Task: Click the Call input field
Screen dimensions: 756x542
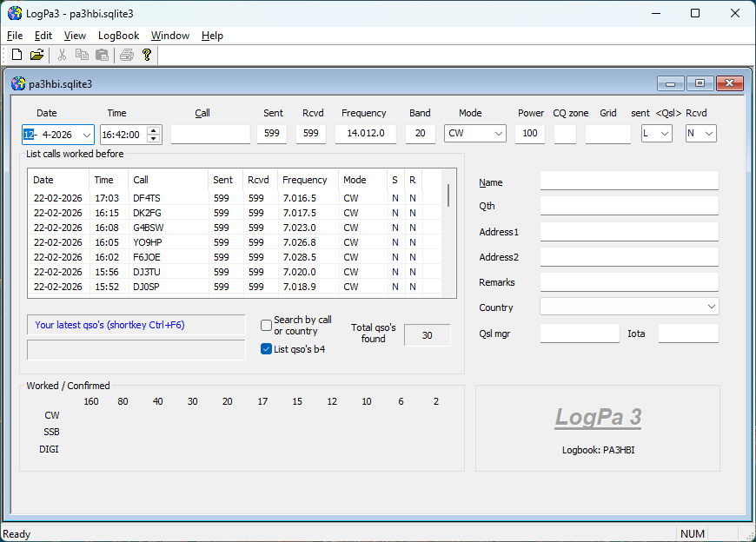Action: click(210, 134)
